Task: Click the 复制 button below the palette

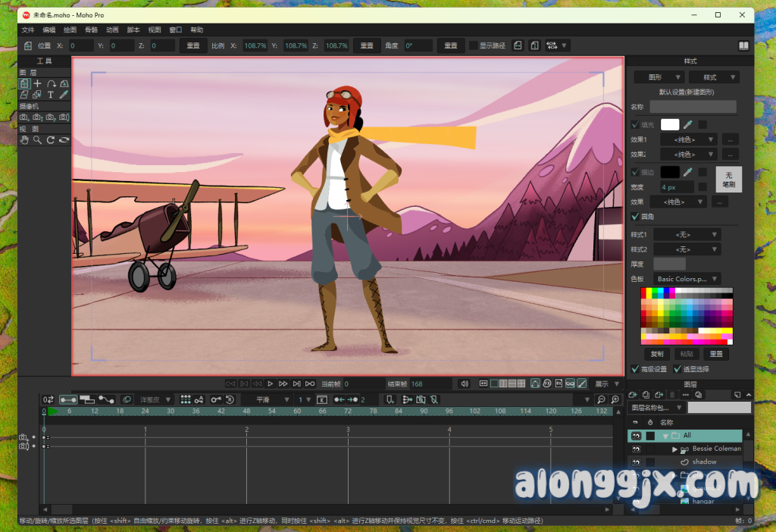Action: 657,354
